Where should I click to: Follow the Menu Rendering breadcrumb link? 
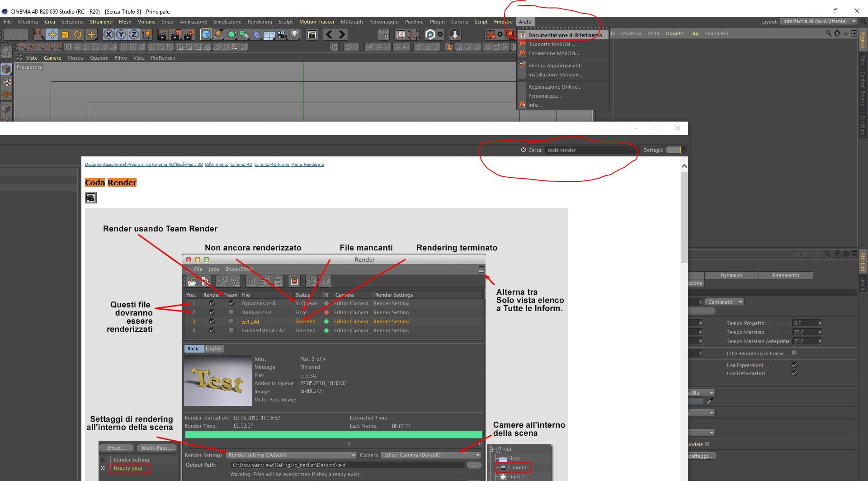click(x=307, y=165)
